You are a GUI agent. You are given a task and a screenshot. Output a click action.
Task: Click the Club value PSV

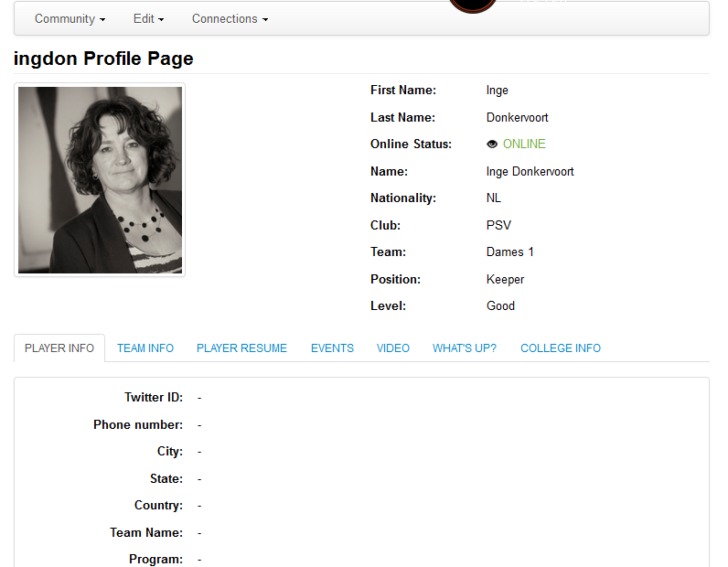(498, 225)
